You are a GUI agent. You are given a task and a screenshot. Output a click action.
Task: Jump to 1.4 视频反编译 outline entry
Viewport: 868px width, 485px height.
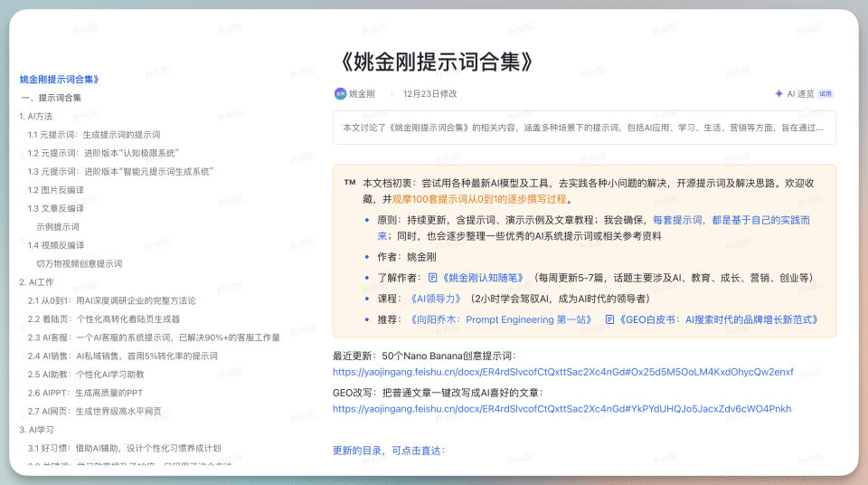click(56, 245)
